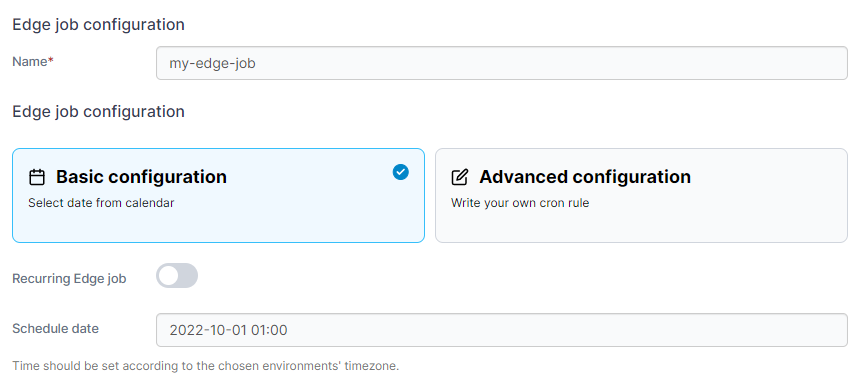Focus the Name input field
This screenshot has height=386, width=861.
click(502, 63)
